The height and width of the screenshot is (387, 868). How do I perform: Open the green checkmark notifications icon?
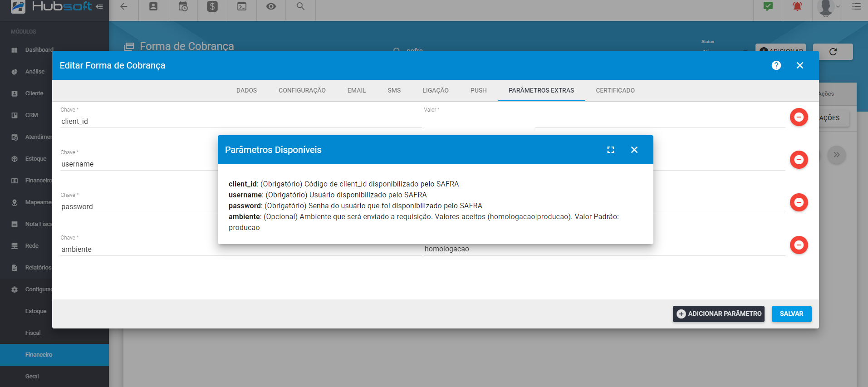tap(768, 6)
